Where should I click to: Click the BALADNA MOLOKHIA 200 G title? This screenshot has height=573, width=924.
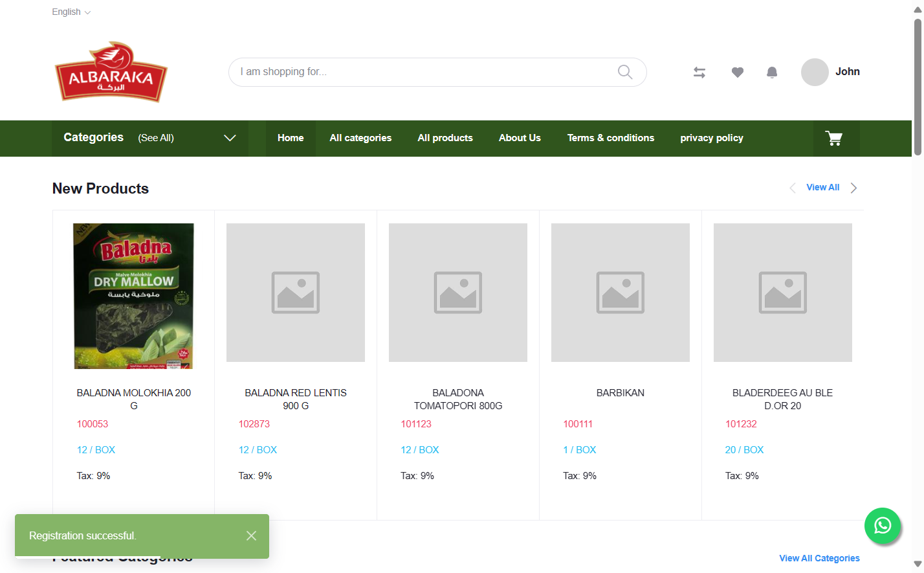coord(134,399)
